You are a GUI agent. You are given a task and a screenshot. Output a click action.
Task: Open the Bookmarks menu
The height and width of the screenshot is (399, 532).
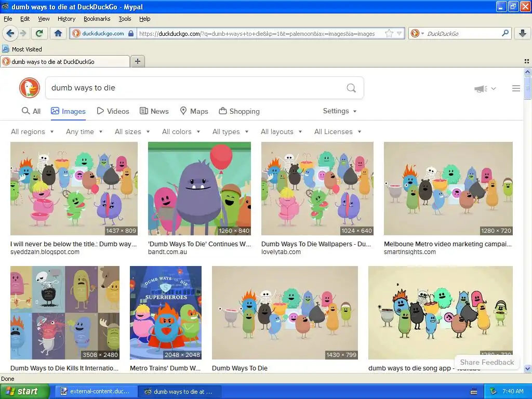pyautogui.click(x=97, y=19)
